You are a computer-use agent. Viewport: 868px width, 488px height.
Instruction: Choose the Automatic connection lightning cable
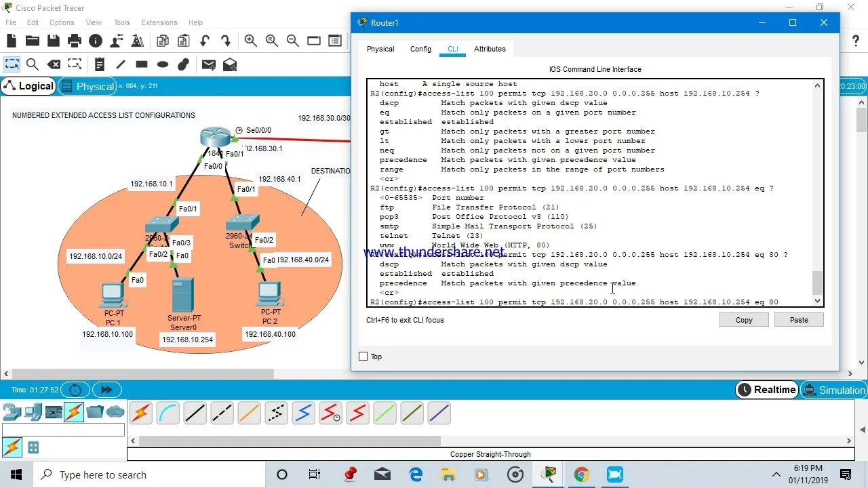coord(140,413)
